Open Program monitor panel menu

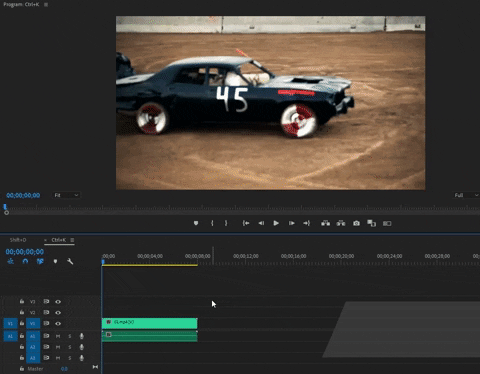pyautogui.click(x=46, y=5)
